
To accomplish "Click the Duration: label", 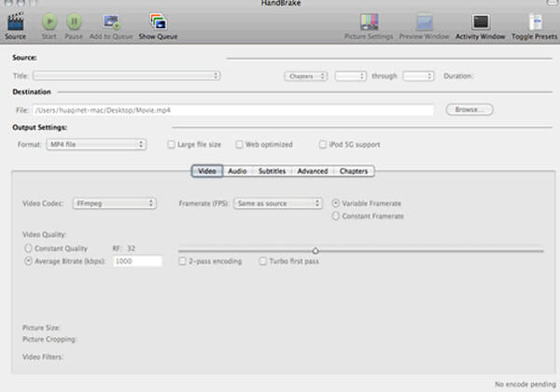I will (x=458, y=76).
